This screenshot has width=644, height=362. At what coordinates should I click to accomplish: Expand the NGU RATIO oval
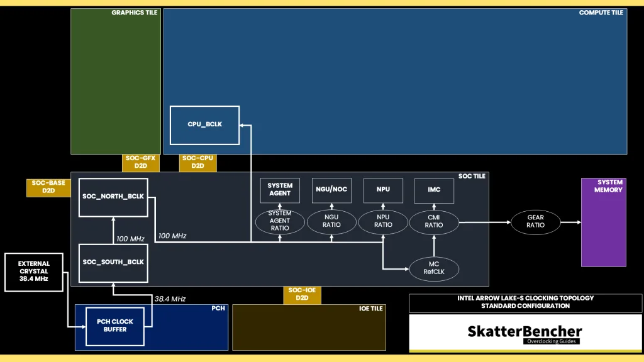point(331,222)
